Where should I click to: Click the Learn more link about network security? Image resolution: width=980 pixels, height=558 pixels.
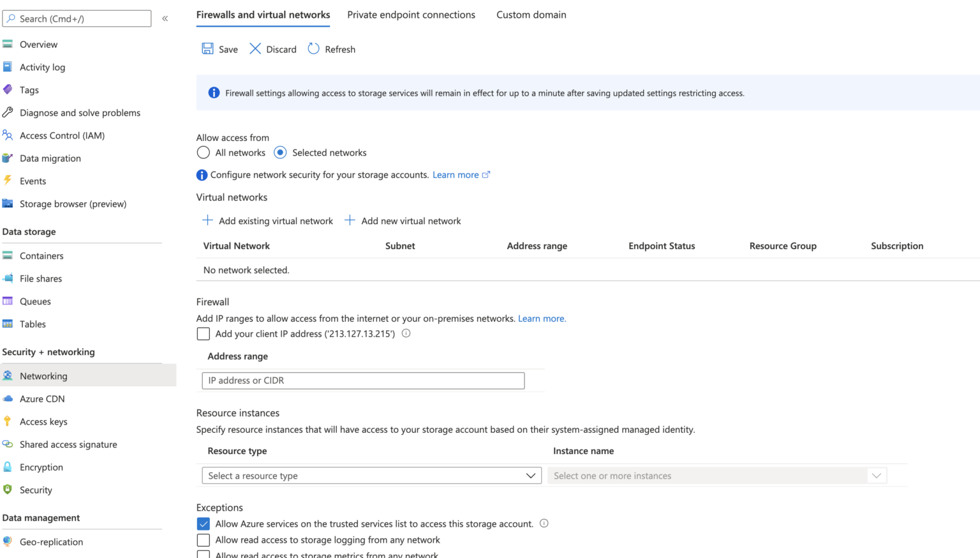click(456, 174)
